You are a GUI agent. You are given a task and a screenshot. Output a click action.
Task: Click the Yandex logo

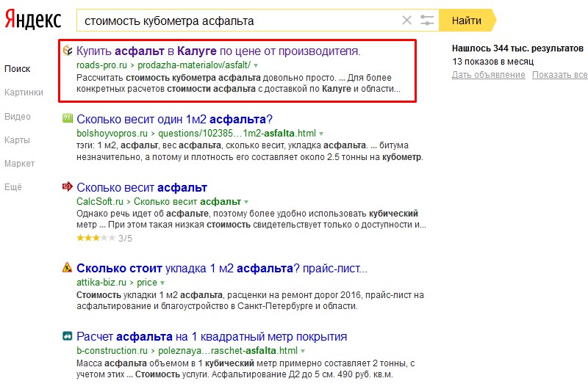coord(33,21)
